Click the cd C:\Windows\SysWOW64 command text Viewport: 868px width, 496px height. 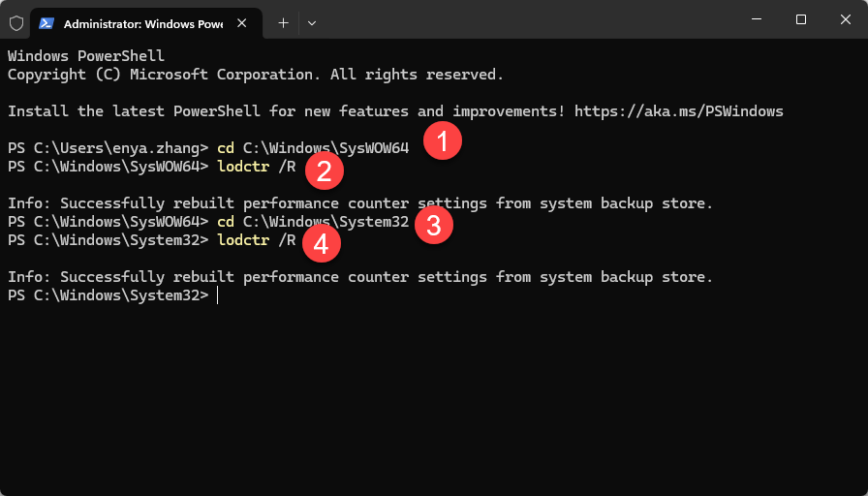pyautogui.click(x=313, y=148)
